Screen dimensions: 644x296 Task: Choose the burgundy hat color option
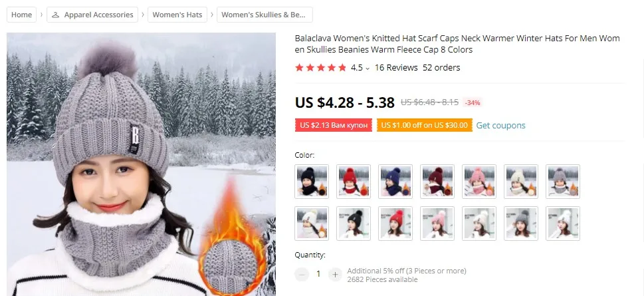437,182
